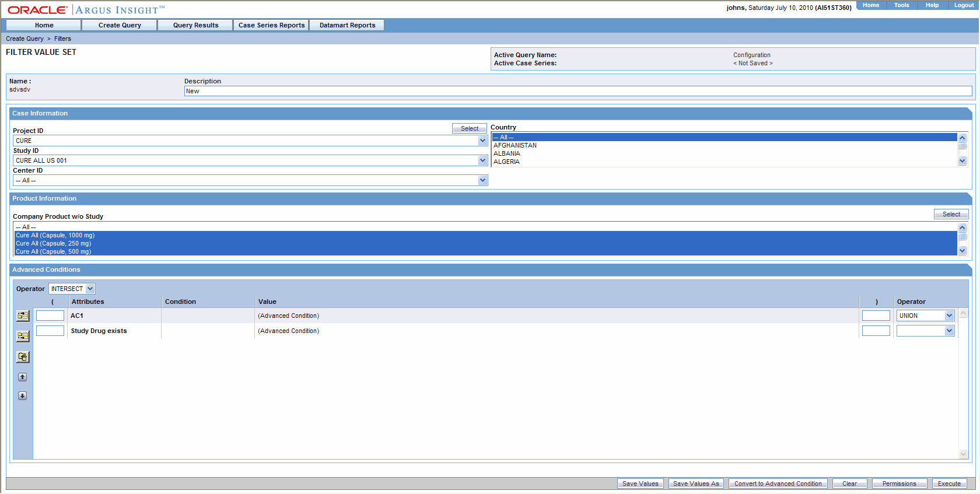Open the Case Series Reports tab
980x494 pixels.
pyautogui.click(x=271, y=25)
